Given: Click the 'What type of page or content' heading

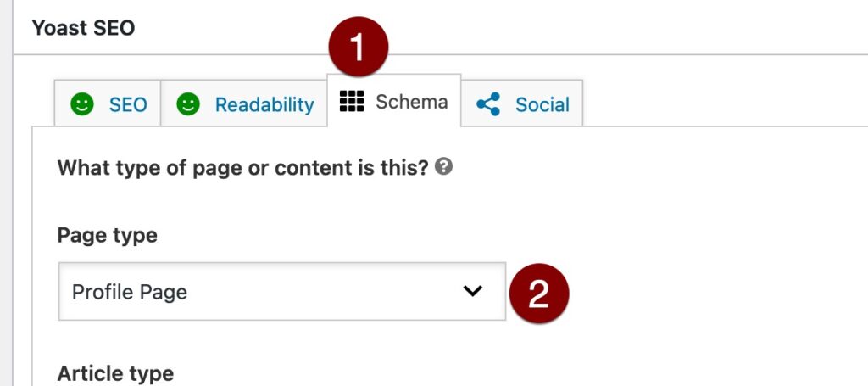Looking at the screenshot, I should tap(243, 167).
